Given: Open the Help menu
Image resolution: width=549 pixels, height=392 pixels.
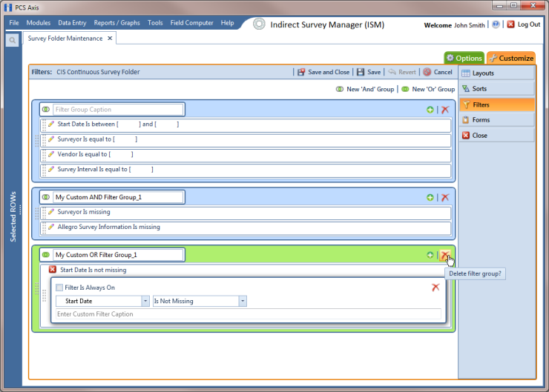Looking at the screenshot, I should 227,23.
